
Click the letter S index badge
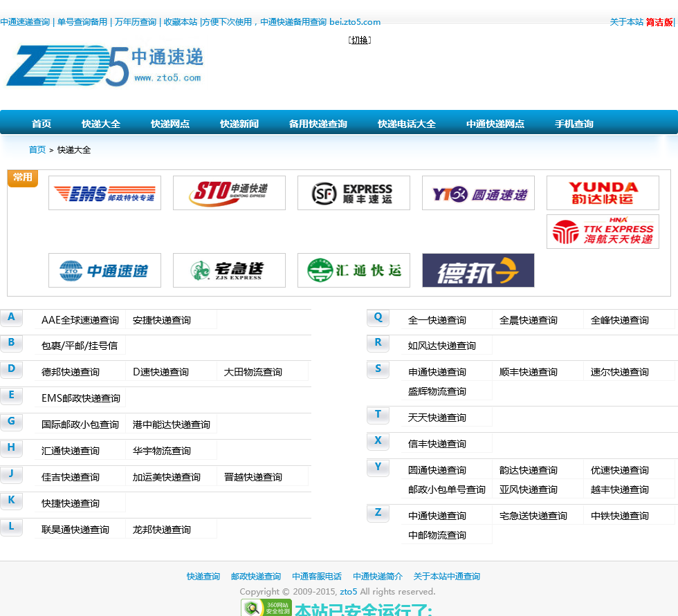(378, 369)
